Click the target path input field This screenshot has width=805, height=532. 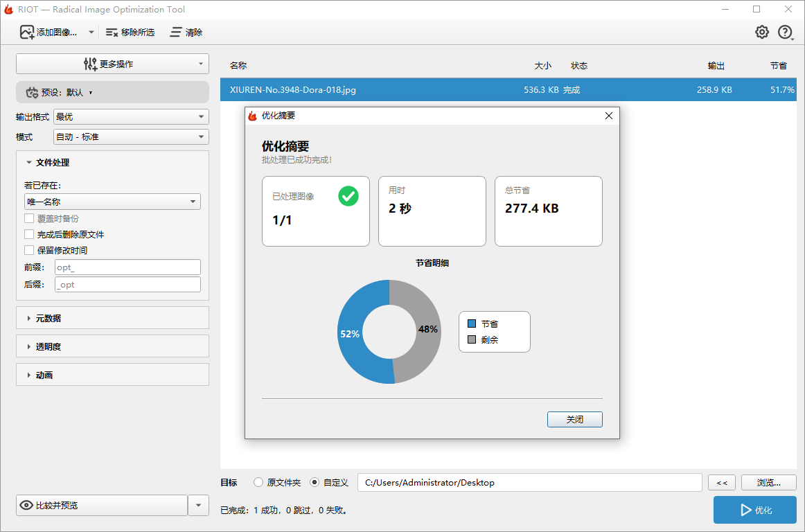(x=530, y=483)
